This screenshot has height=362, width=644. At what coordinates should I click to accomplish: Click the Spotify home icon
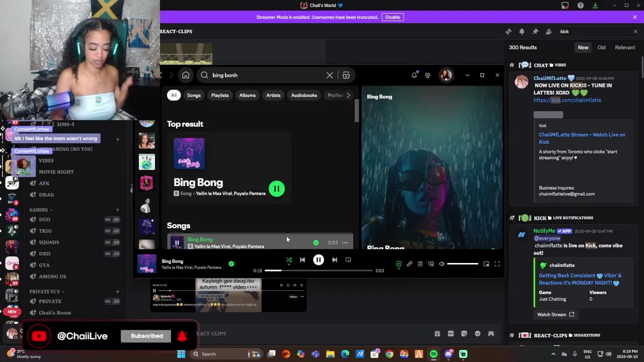pos(186,75)
